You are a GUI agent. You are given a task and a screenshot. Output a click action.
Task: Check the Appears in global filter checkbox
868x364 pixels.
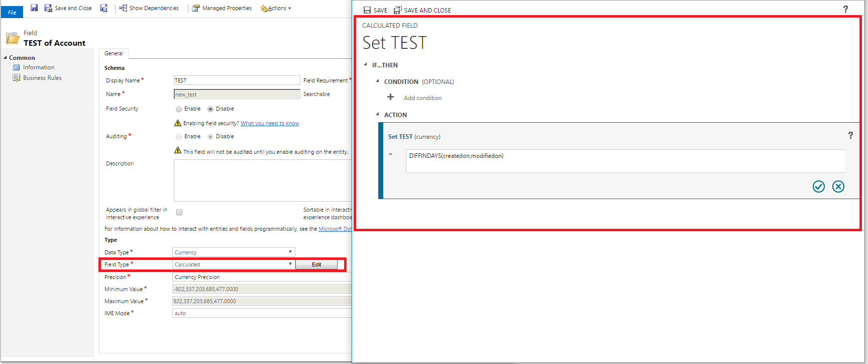point(179,212)
